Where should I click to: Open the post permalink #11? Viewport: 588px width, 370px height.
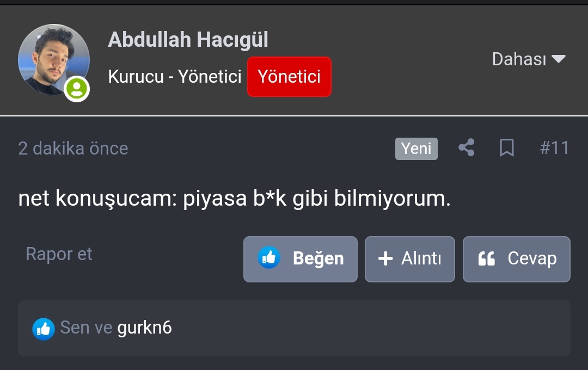554,148
